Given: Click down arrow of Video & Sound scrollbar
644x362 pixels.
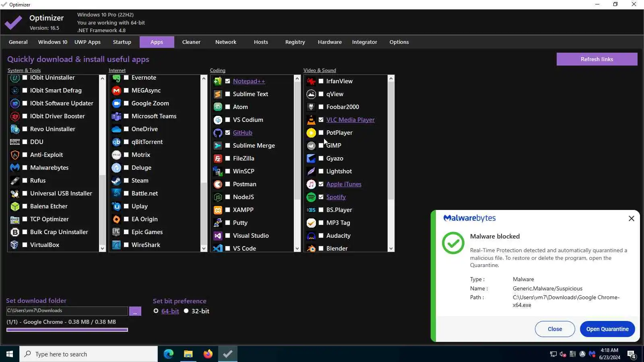Looking at the screenshot, I should tap(391, 249).
